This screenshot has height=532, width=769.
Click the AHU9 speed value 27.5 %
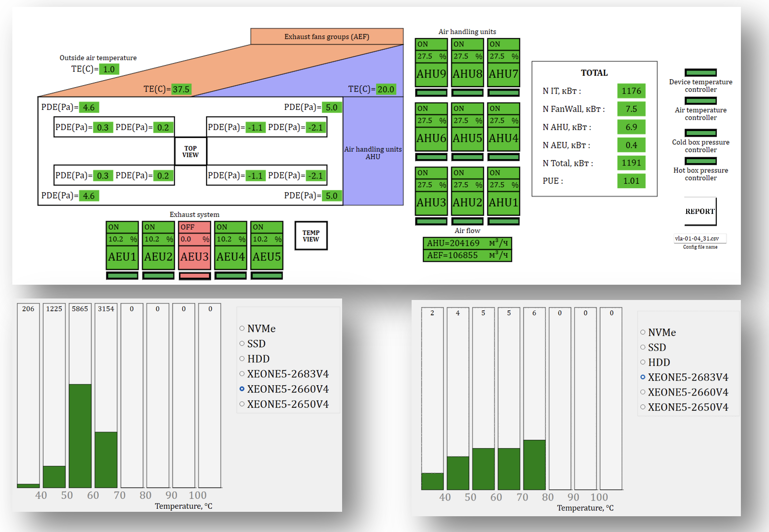click(x=431, y=57)
